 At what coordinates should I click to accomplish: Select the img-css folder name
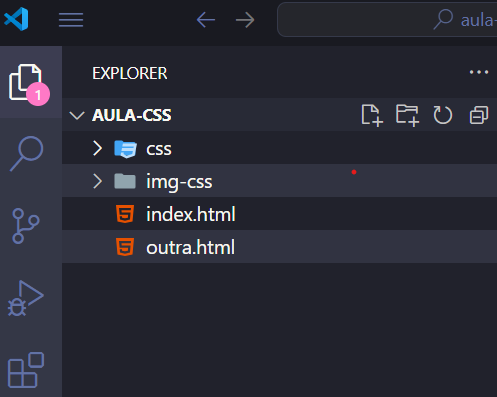[179, 182]
